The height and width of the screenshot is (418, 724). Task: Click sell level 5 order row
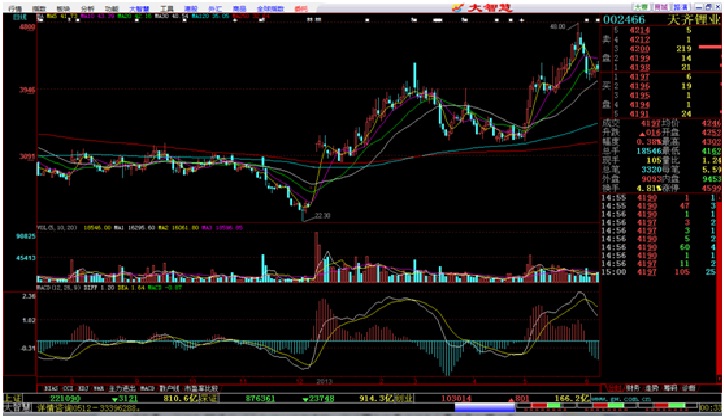(x=661, y=30)
